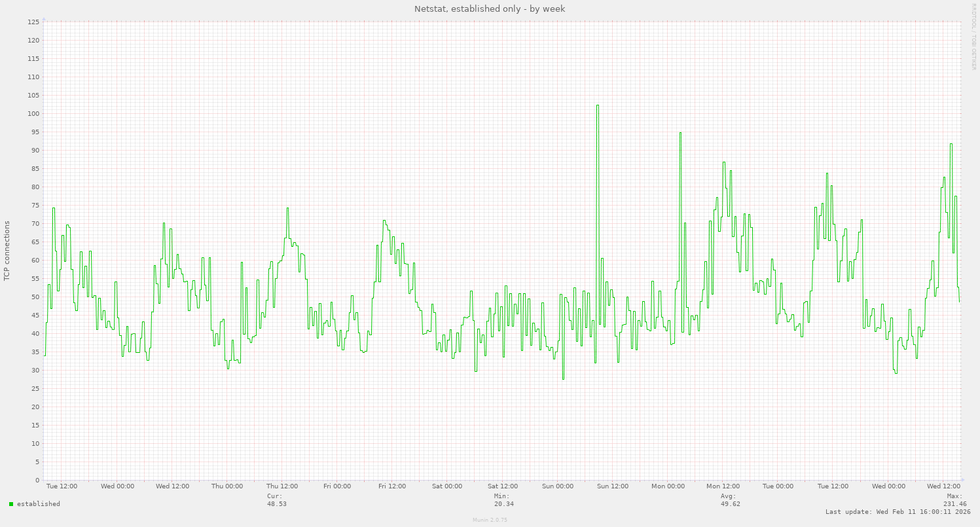Screen dimensions: 980x527
Task: Click the "TCP connections" vertical axis label
Action: [x=7, y=251]
